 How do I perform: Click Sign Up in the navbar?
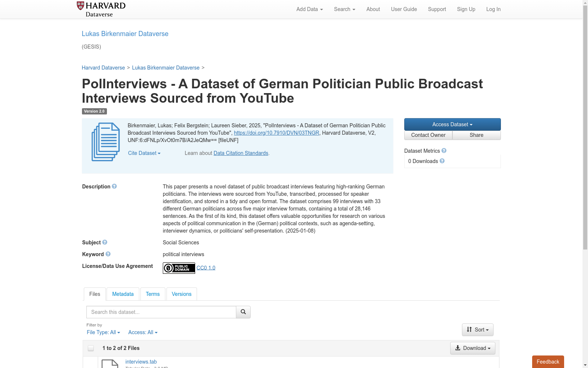[466, 9]
